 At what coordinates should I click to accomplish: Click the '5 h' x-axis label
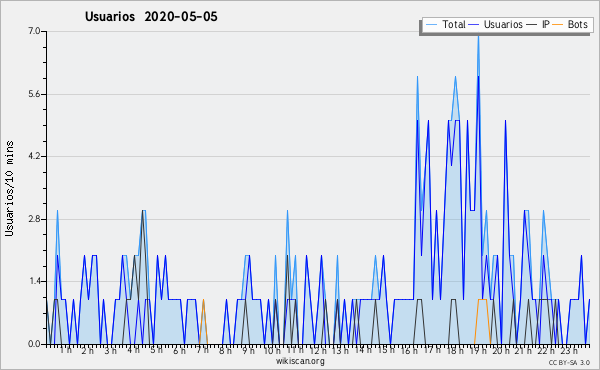tap(156, 350)
